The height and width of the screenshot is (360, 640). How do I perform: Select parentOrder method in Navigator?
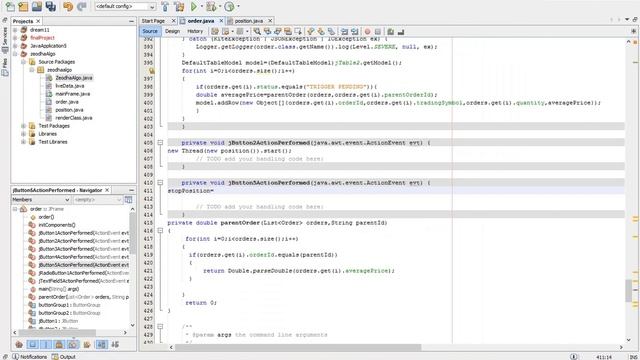click(83, 297)
